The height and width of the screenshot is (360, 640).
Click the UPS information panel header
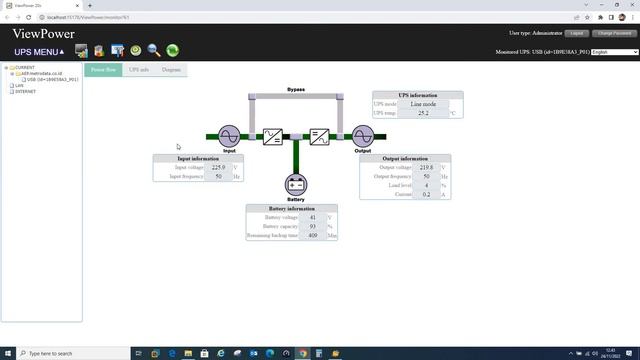pos(418,95)
